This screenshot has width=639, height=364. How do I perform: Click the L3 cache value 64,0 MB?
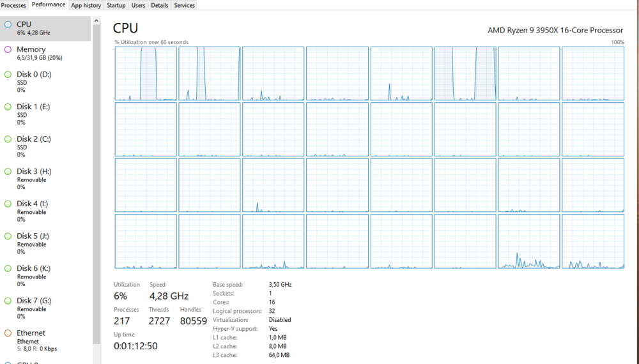(x=279, y=355)
